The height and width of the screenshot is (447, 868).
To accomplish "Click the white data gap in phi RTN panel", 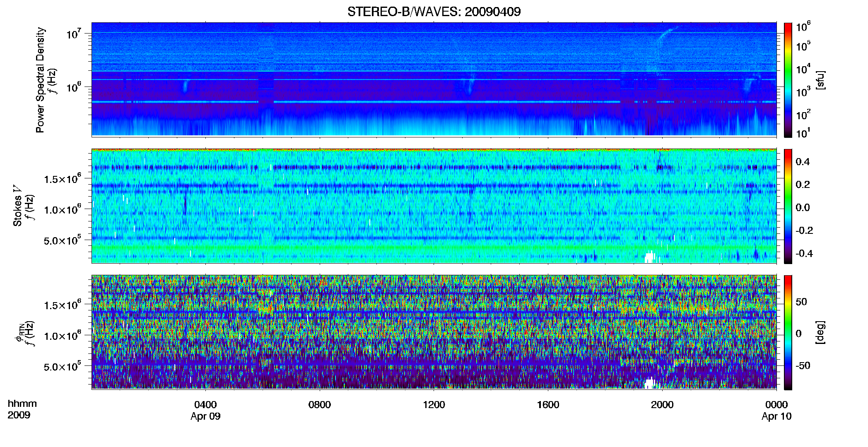I will (649, 383).
